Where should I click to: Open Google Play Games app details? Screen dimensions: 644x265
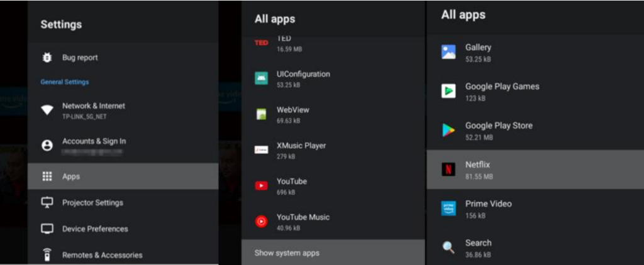coord(535,91)
